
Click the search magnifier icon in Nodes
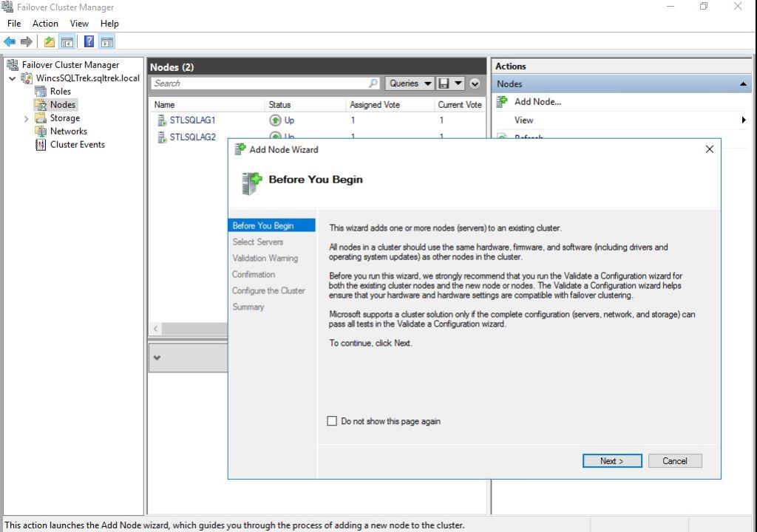pos(373,83)
